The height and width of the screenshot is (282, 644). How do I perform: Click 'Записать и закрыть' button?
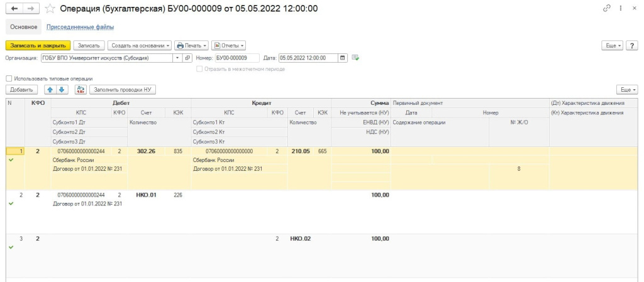[x=38, y=45]
